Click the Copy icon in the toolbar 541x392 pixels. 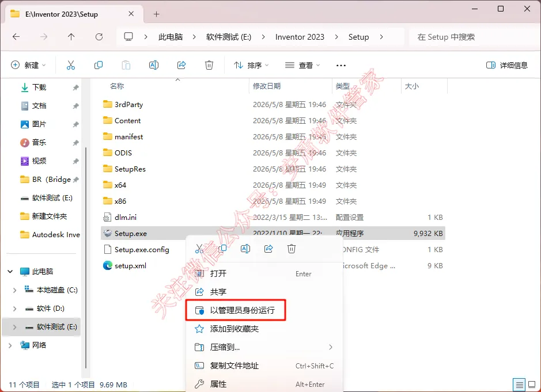99,65
